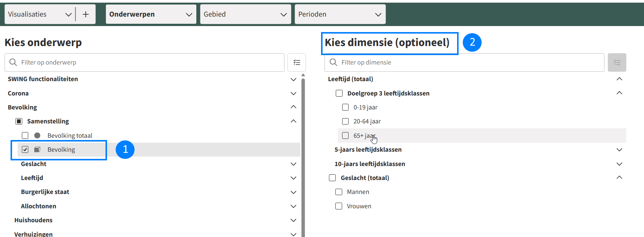Collapse Doelgroep 3 leeftijdsklassen chevron

619,93
